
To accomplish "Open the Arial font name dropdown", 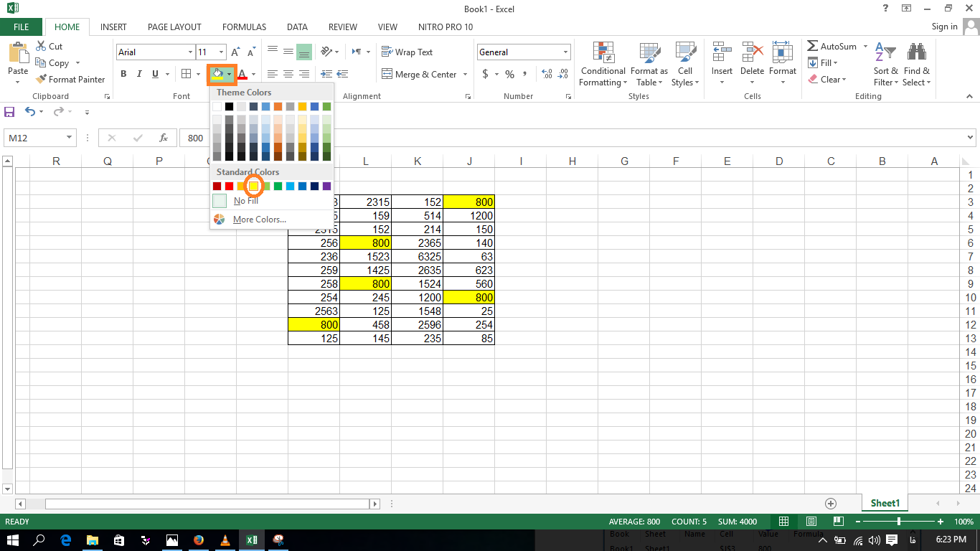I will pyautogui.click(x=190, y=52).
